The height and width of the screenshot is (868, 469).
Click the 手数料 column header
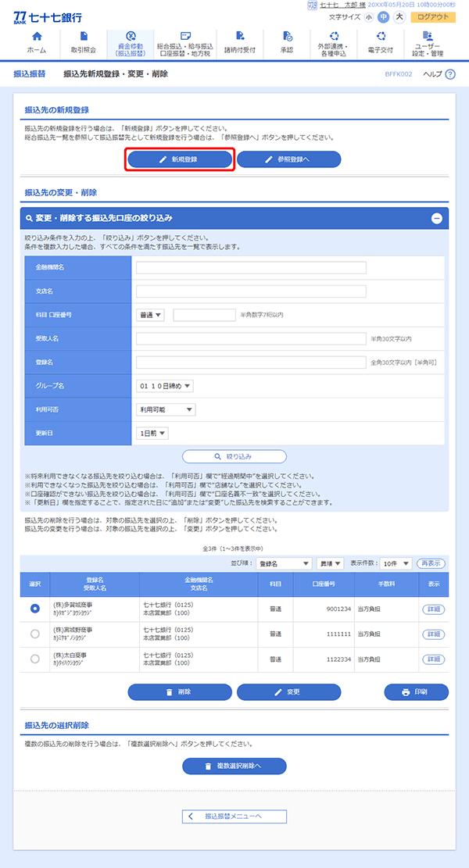(x=386, y=584)
